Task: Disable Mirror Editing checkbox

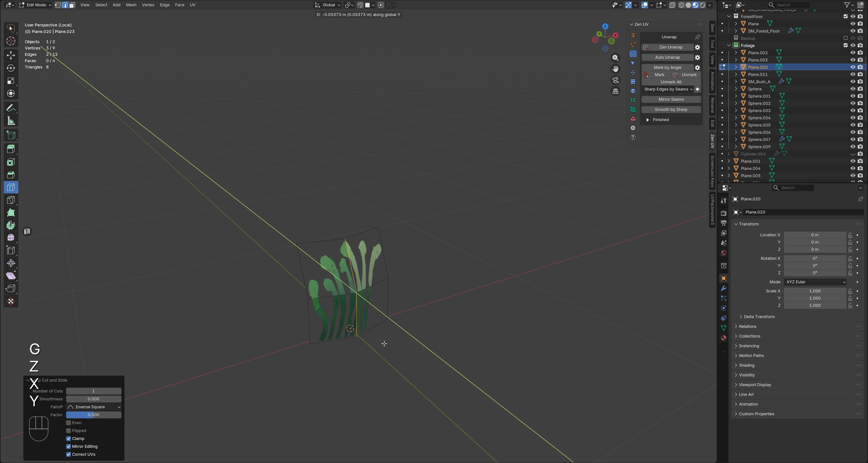Action: coord(68,447)
